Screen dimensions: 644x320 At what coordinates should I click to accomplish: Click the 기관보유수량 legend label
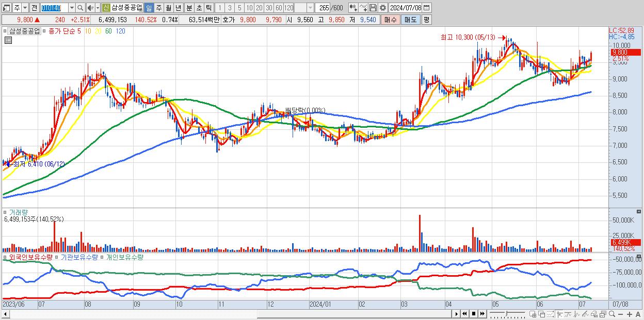coord(79,257)
